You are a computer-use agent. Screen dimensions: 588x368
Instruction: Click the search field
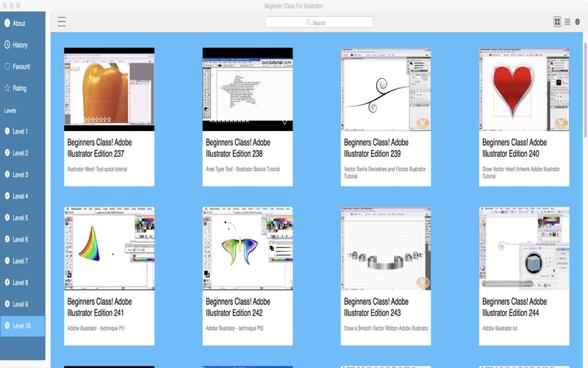click(x=319, y=22)
